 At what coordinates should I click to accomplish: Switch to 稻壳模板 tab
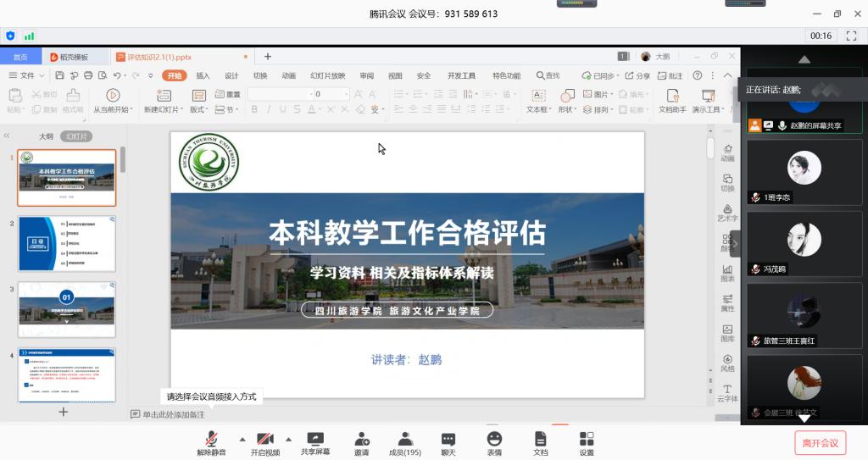(x=75, y=57)
